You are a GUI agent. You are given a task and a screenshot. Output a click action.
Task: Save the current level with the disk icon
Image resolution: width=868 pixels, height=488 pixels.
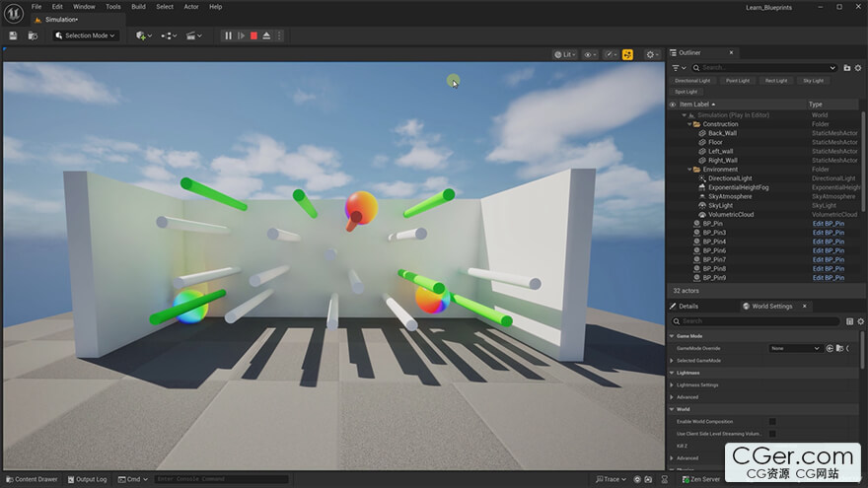pyautogui.click(x=13, y=35)
